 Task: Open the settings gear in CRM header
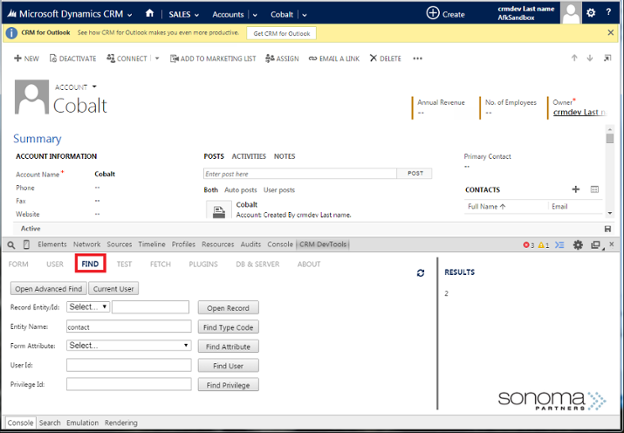591,13
